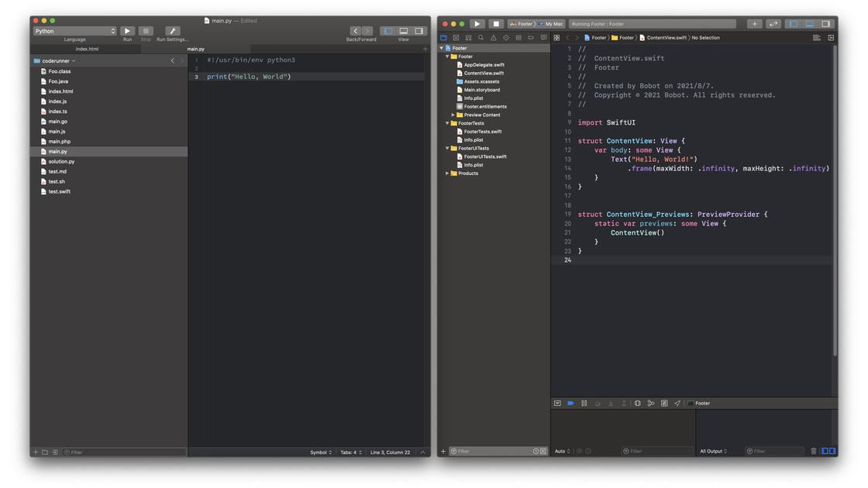
Task: Collapse the FooterTests folder
Action: coord(448,122)
